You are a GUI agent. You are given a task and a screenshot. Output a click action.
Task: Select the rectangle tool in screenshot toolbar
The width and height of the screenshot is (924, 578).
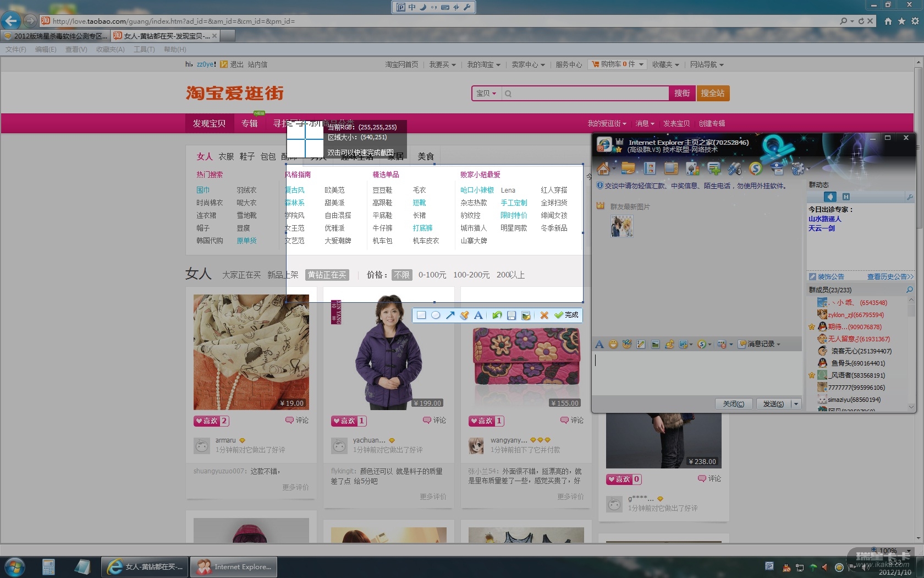coord(421,315)
